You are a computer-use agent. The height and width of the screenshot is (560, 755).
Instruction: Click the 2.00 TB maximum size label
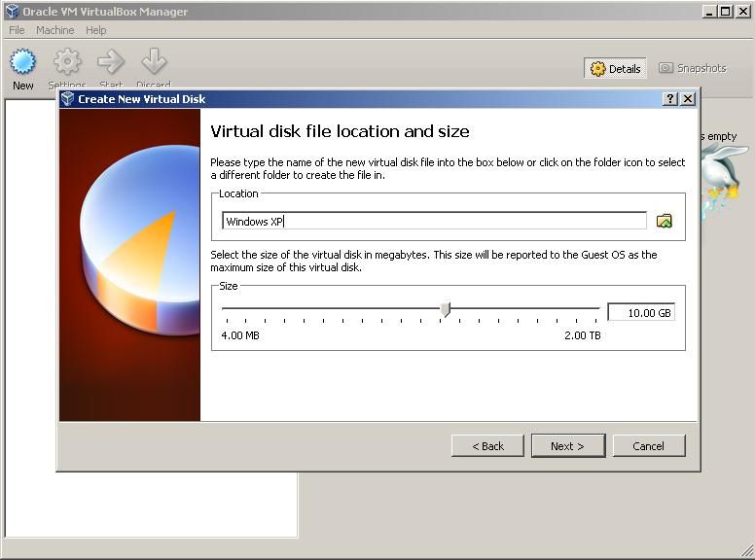(x=583, y=335)
